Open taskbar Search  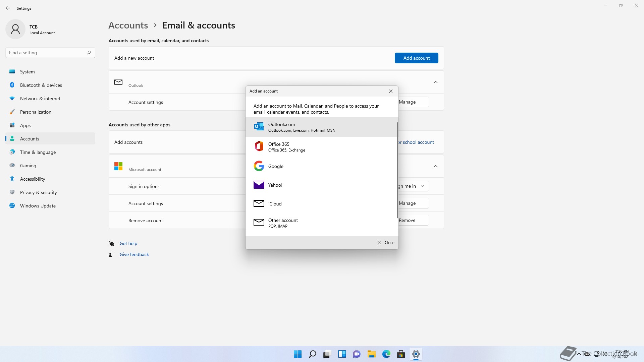(312, 354)
